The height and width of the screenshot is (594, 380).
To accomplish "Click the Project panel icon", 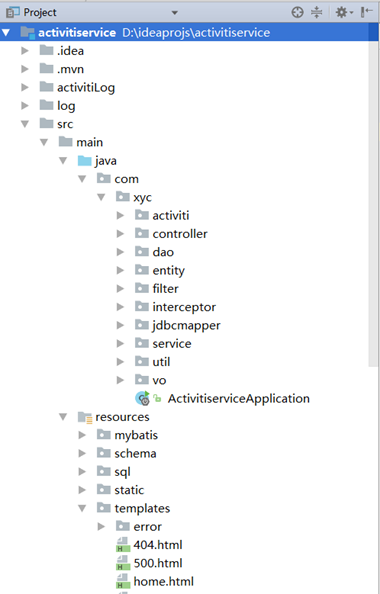I will pos(13,13).
